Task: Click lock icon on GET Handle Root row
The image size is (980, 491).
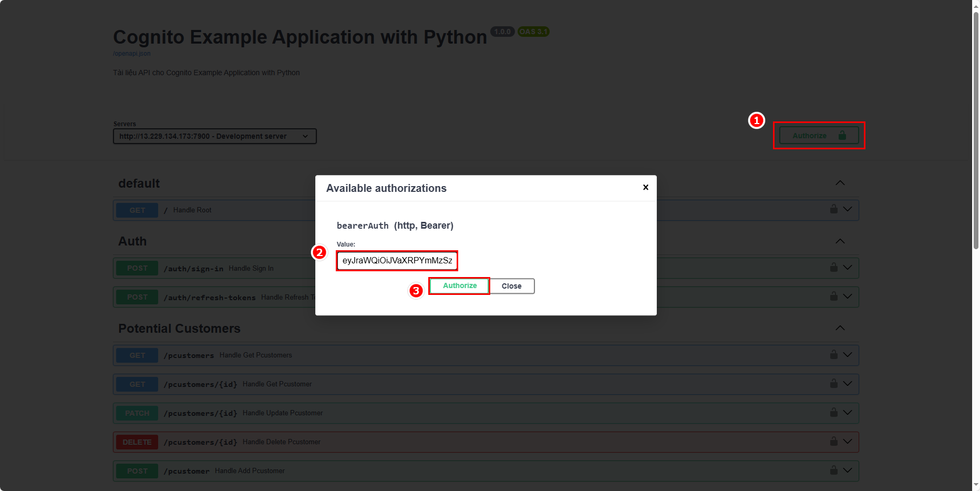Action: [x=833, y=209]
